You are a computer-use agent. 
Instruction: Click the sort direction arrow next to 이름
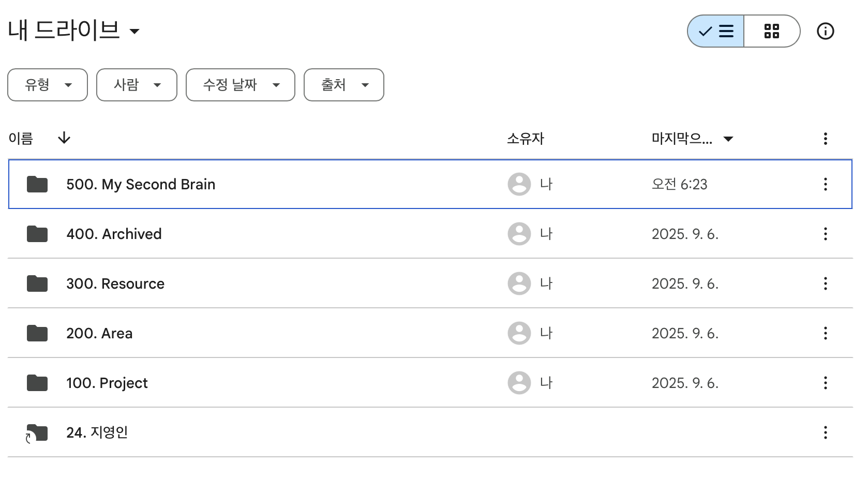tap(64, 138)
